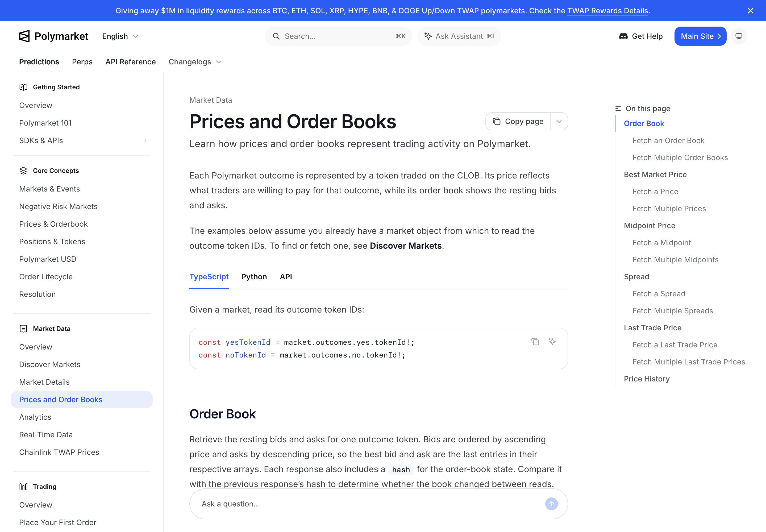Open the Changelogs dropdown menu
Viewport: 766px width, 532px height.
coord(195,62)
